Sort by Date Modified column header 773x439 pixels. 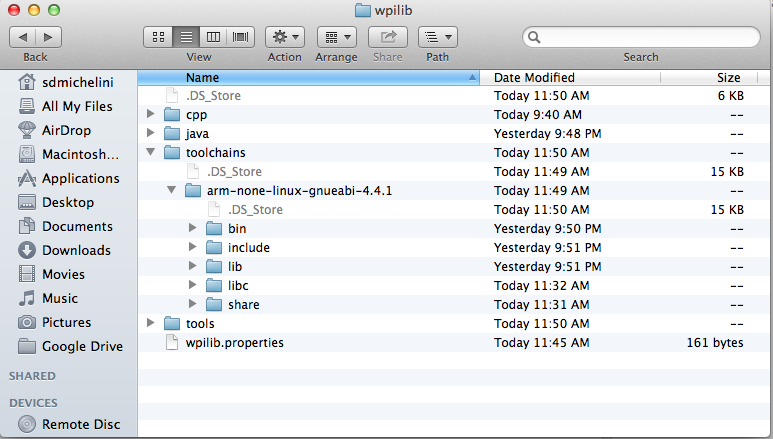[x=534, y=77]
